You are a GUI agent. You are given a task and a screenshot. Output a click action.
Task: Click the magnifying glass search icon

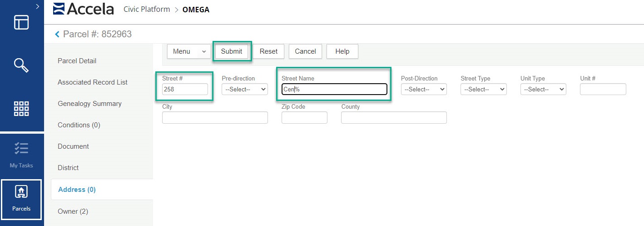click(x=21, y=65)
